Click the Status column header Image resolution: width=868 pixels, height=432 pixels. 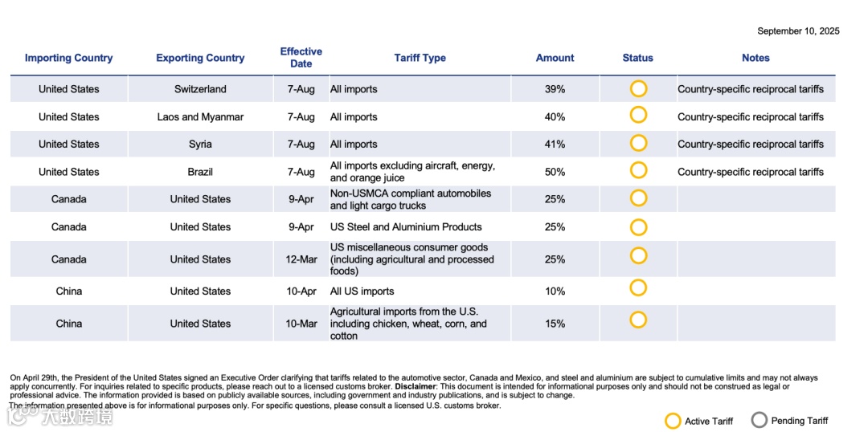(637, 58)
